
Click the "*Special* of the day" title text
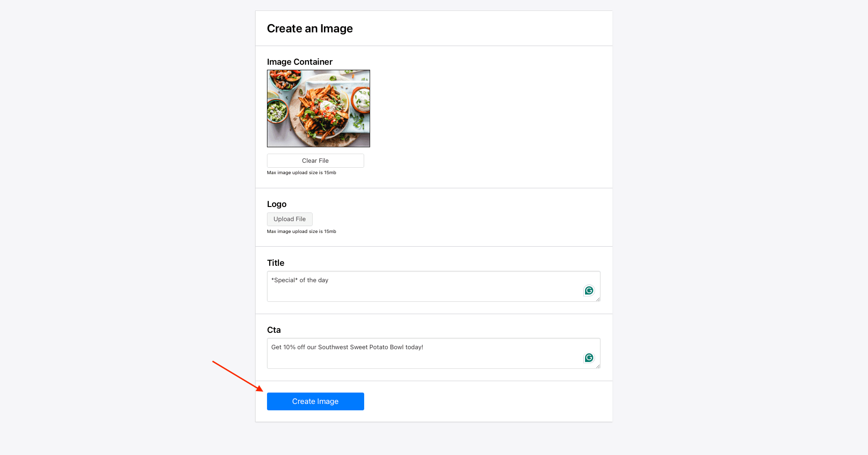(300, 280)
